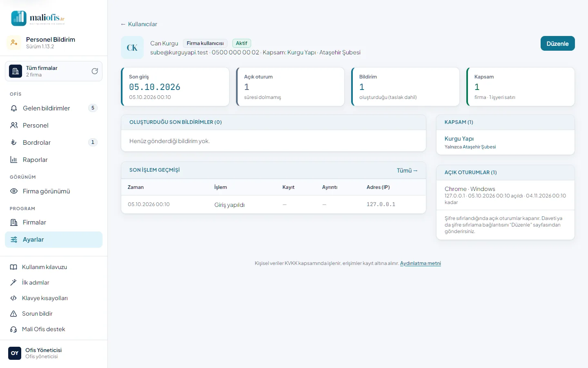The width and height of the screenshot is (588, 368).
Task: Click the Giriş yapıldı log row
Action: (x=274, y=204)
